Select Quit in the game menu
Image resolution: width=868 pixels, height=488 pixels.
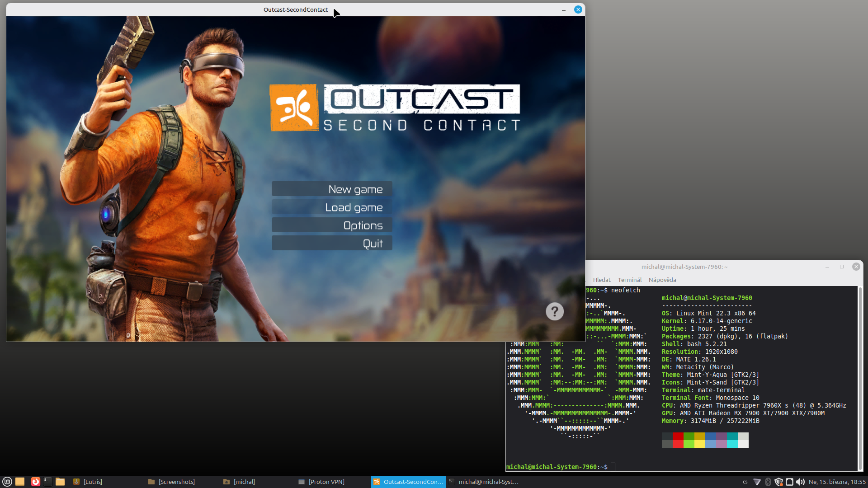pos(332,243)
